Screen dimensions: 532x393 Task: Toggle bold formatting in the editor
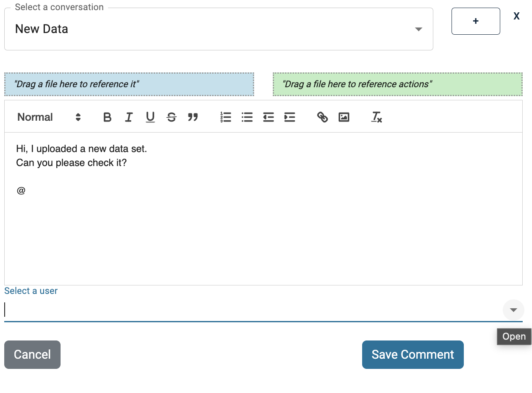coord(107,117)
